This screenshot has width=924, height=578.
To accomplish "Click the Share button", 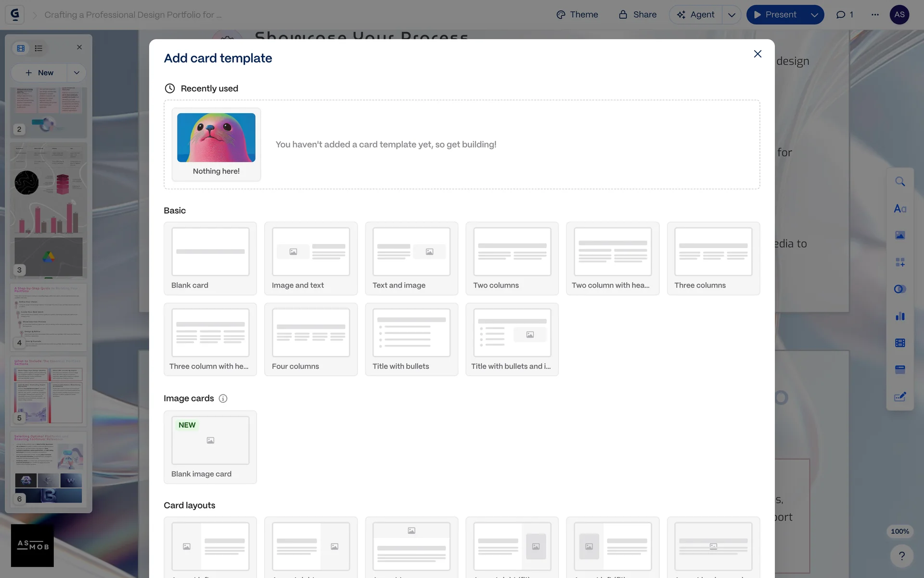I will point(638,15).
